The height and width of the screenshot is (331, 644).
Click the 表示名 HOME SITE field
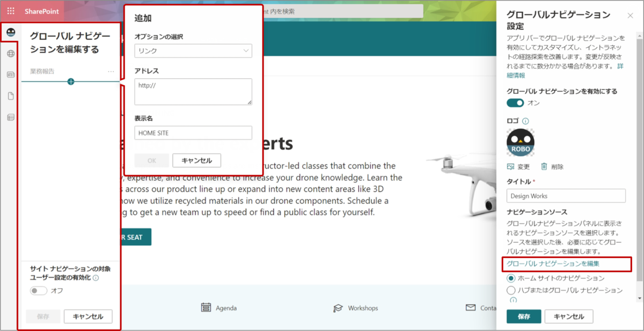[193, 133]
